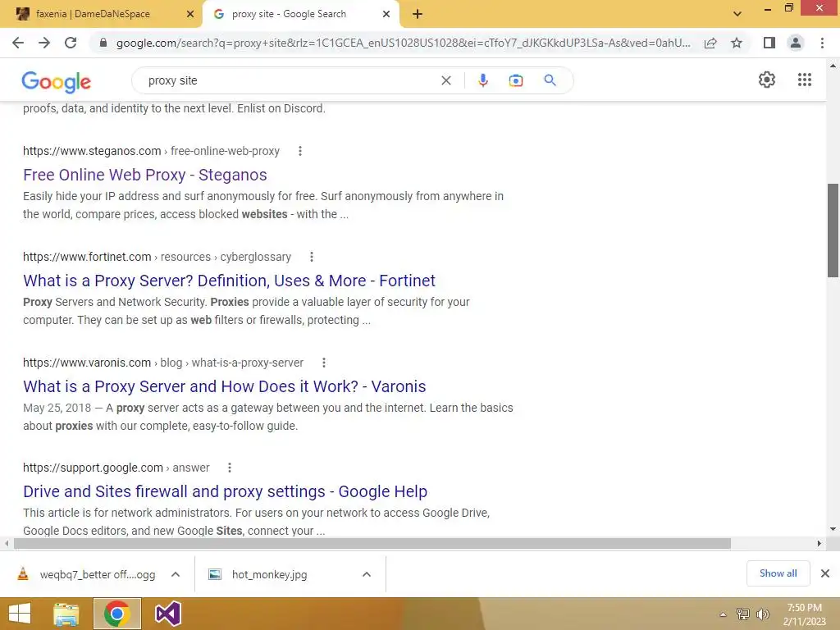Switch to the faxenia DameDaNeSpace tab

101,14
